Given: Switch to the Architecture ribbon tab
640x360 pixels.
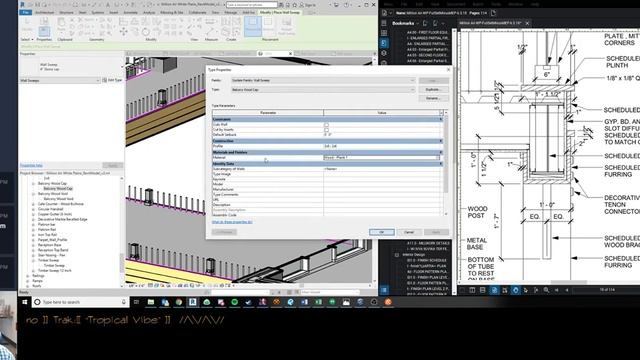Looking at the screenshot, I should pos(44,13).
